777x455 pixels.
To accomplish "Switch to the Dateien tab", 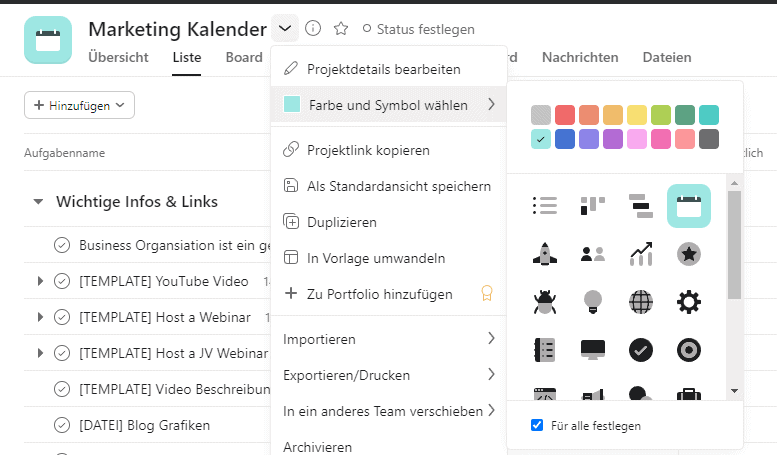I will click(x=666, y=57).
